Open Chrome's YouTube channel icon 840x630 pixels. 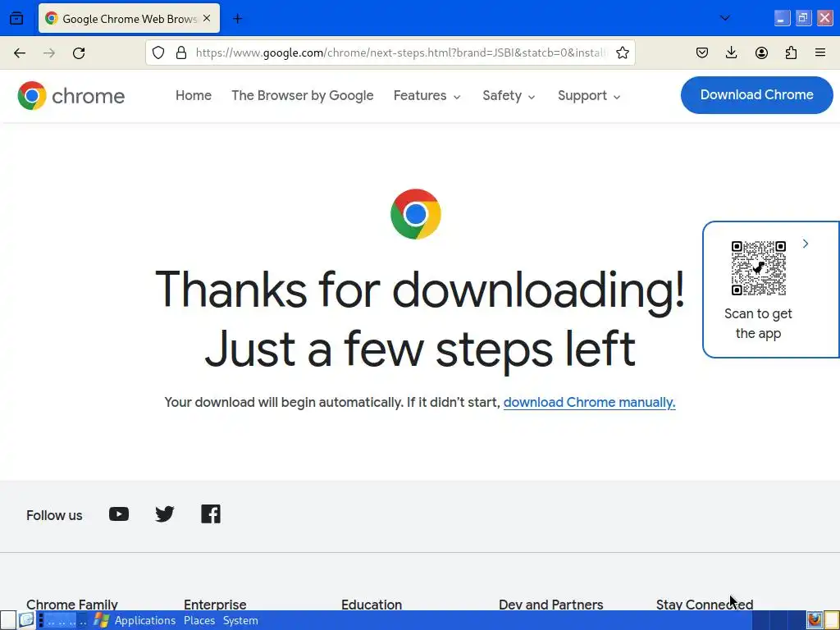(x=119, y=514)
